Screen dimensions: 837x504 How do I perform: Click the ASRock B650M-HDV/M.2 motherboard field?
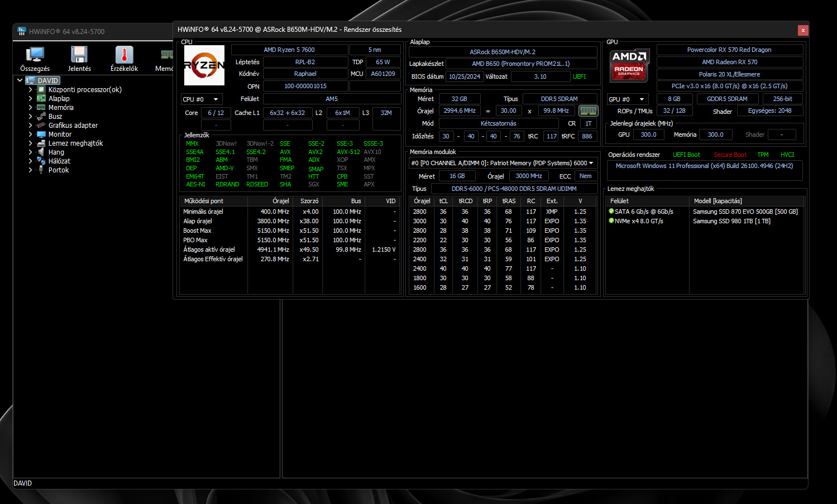point(503,52)
